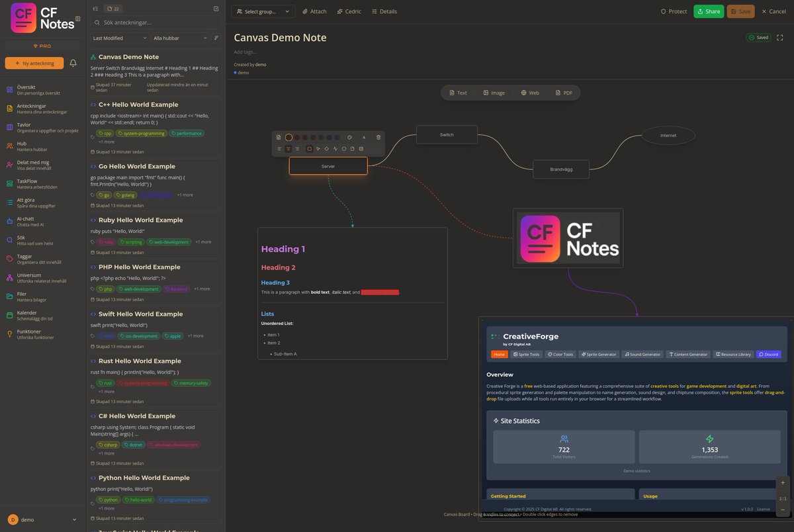The image size is (794, 532).
Task: Open the notifications bell
Action: click(x=73, y=63)
